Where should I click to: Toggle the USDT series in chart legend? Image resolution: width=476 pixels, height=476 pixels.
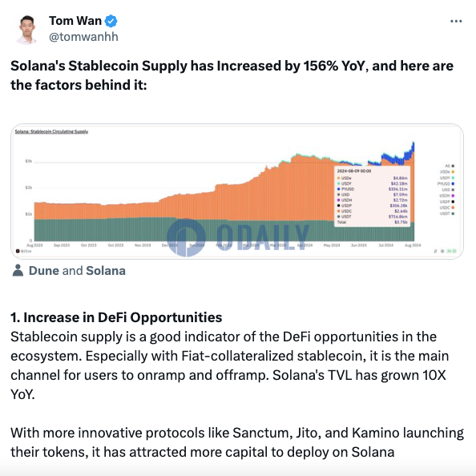click(447, 214)
